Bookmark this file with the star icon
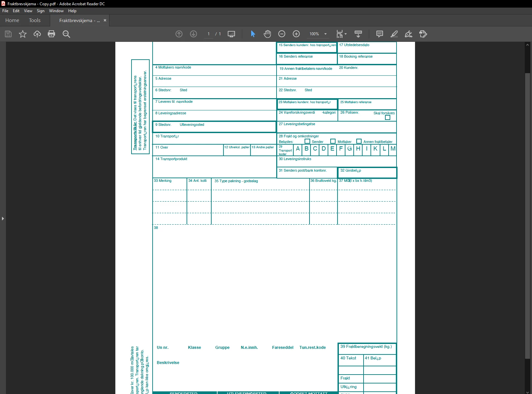532x394 pixels. (23, 34)
